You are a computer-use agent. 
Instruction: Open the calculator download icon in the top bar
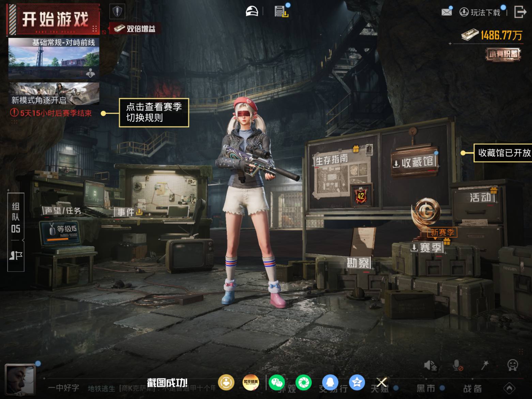(x=282, y=11)
